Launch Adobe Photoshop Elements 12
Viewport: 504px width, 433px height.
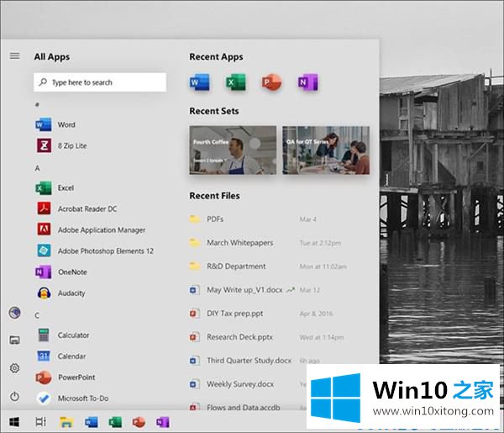[x=95, y=251]
